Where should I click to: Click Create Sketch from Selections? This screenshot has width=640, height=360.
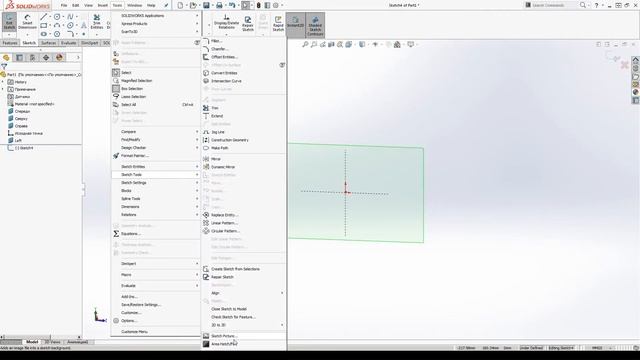pyautogui.click(x=244, y=269)
